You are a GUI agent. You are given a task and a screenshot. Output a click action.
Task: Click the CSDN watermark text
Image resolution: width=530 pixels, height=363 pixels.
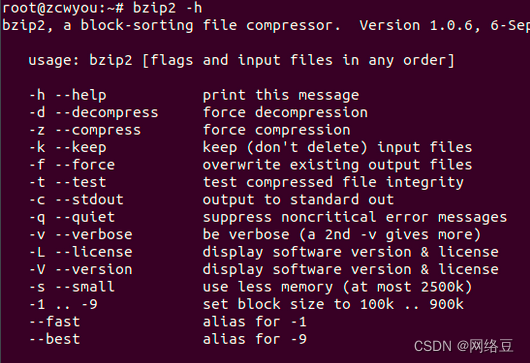[x=464, y=346]
